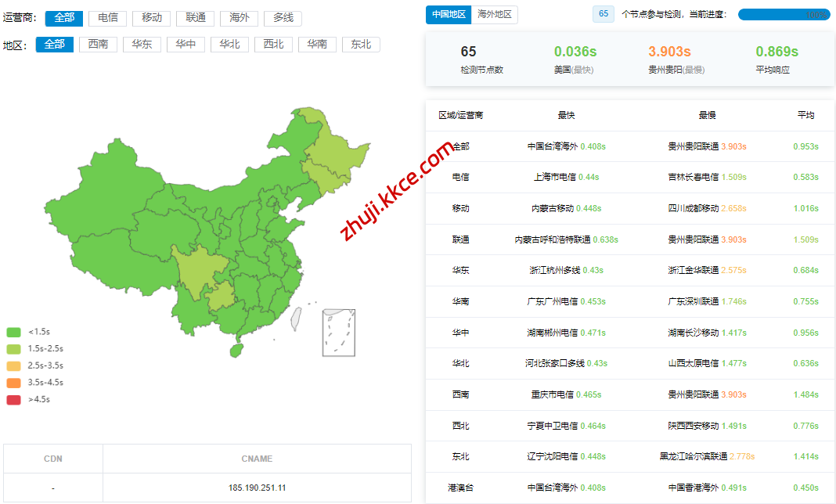This screenshot has height=504, width=836.
Task: Click the 65 node count badge
Action: point(603,14)
